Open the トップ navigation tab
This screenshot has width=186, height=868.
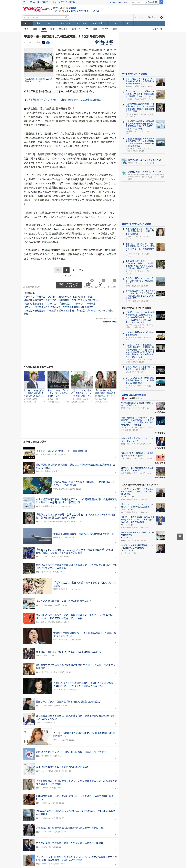coord(27,24)
